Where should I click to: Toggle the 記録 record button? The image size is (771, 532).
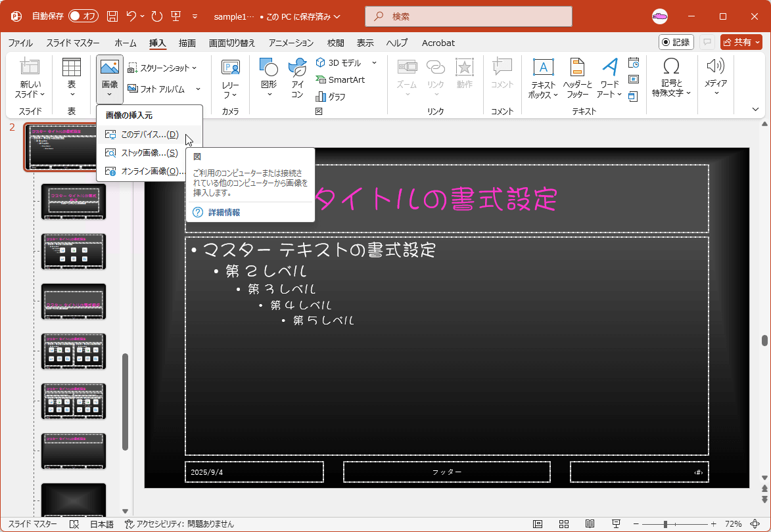coord(676,42)
